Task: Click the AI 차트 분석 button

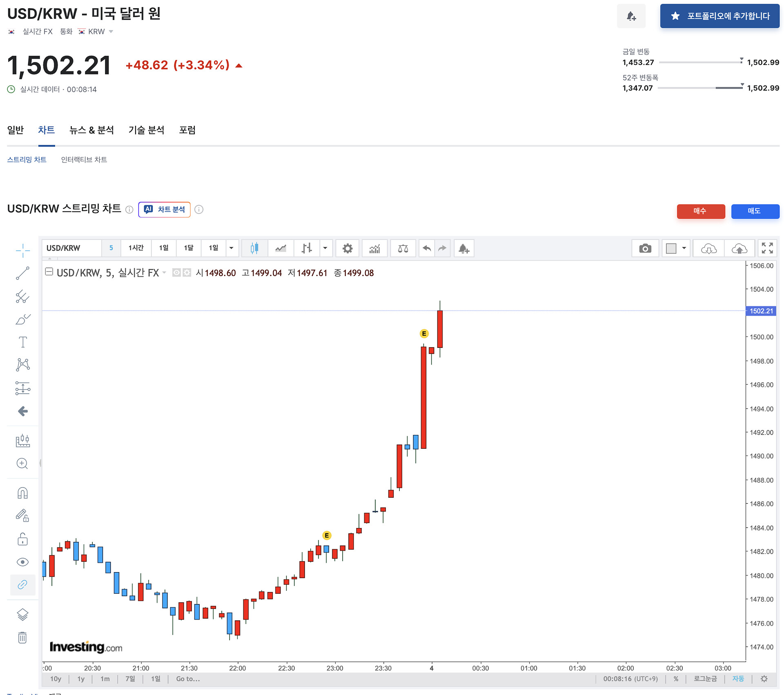Action: (x=164, y=209)
